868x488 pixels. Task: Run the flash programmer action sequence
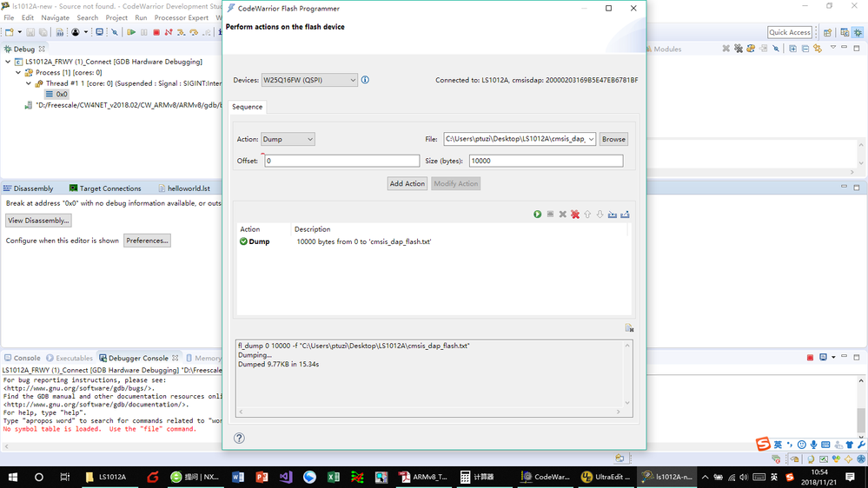click(537, 214)
